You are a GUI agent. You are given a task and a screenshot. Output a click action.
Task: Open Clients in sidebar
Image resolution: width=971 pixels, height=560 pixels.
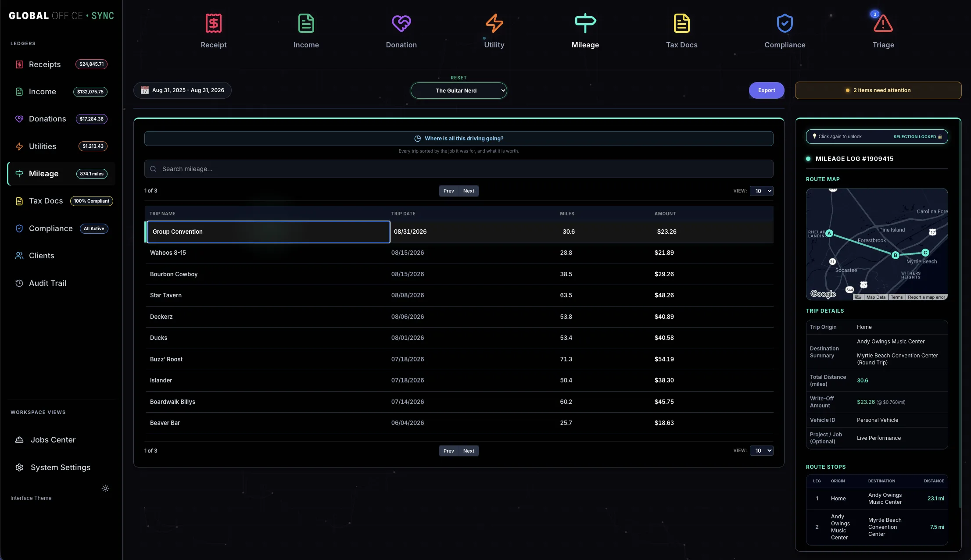[61, 256]
